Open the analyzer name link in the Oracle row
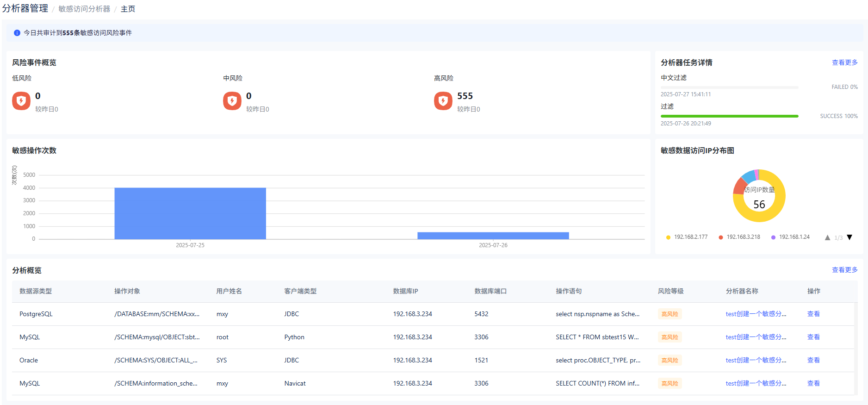 (756, 360)
